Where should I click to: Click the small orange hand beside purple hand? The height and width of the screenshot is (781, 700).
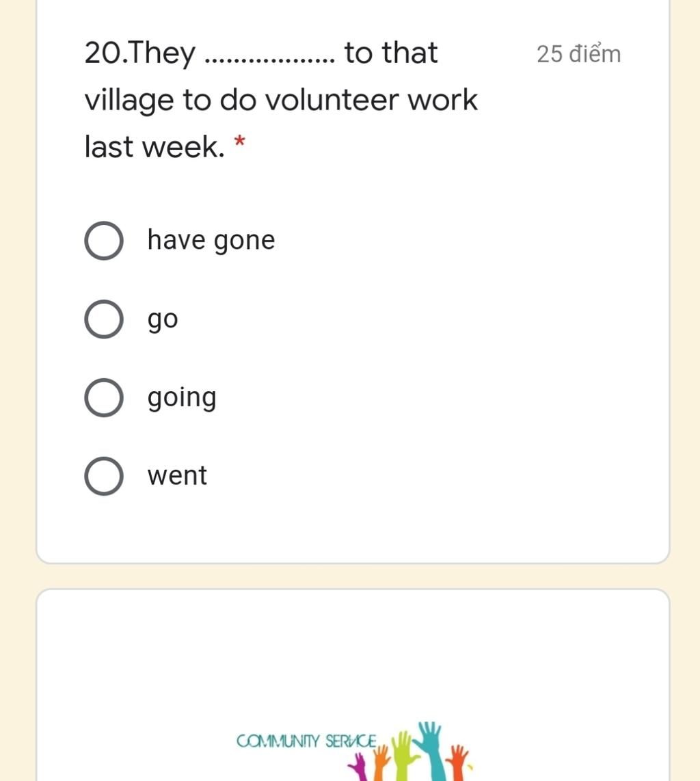(x=381, y=762)
